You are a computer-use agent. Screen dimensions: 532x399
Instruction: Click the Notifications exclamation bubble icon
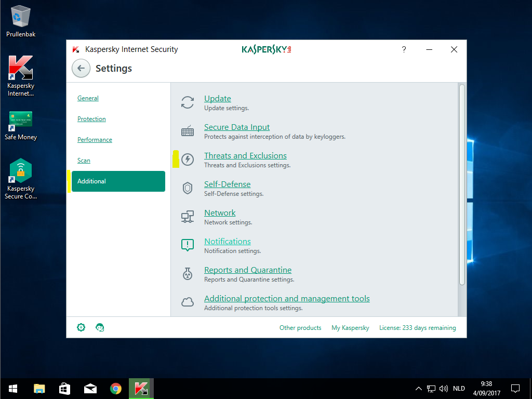point(187,245)
